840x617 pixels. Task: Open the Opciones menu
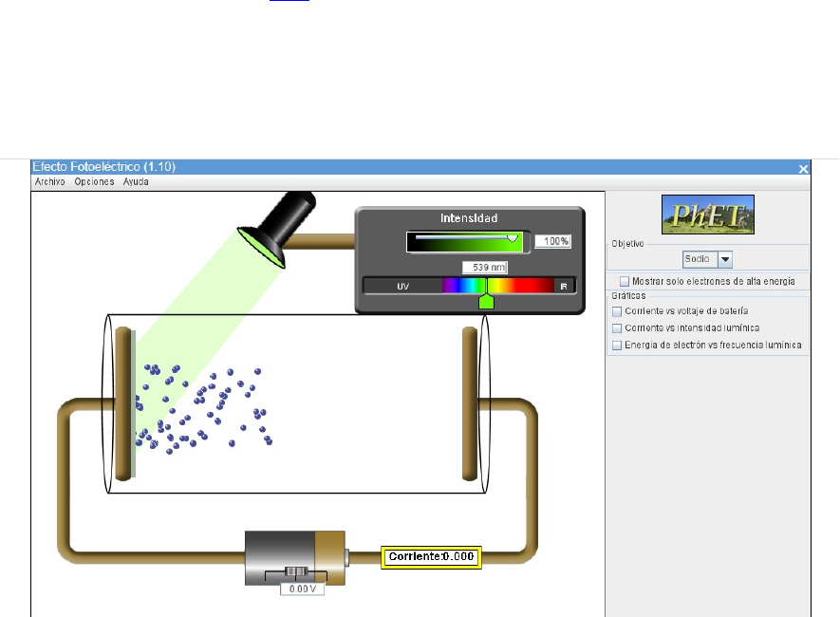(94, 181)
